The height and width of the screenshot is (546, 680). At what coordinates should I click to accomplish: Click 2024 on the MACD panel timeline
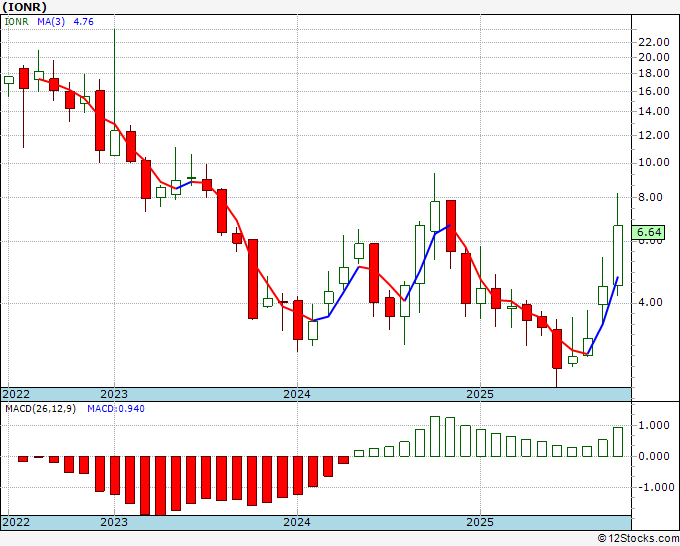click(297, 523)
